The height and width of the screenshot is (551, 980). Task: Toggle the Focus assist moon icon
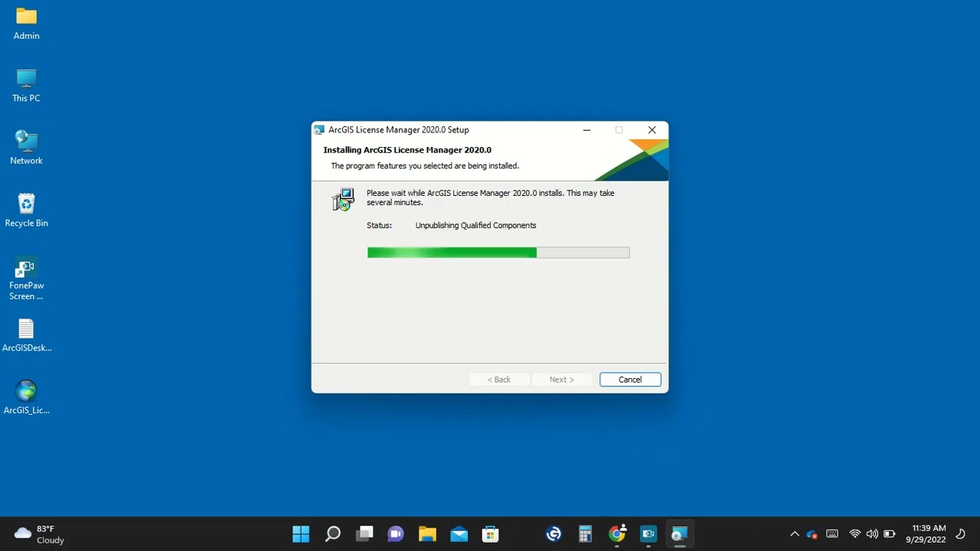click(x=961, y=534)
